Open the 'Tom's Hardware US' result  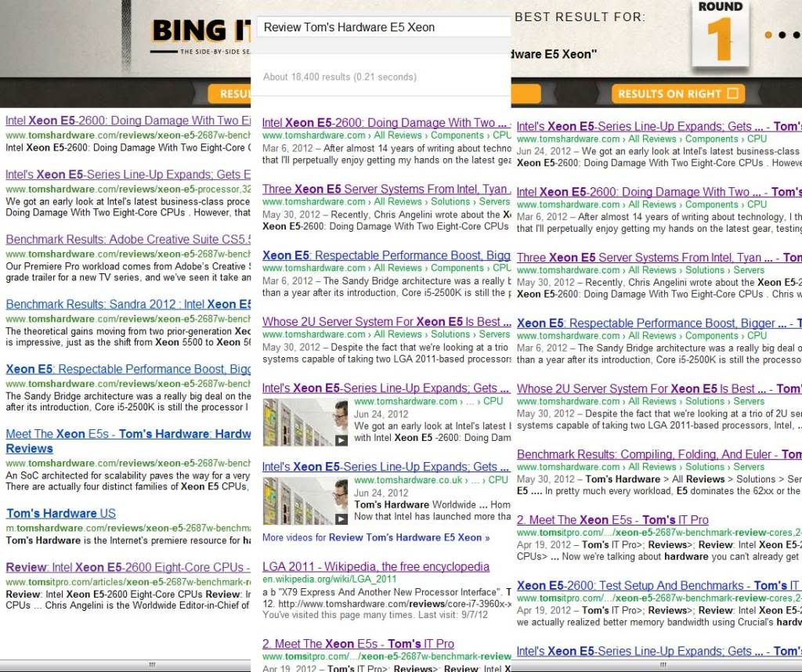click(61, 514)
